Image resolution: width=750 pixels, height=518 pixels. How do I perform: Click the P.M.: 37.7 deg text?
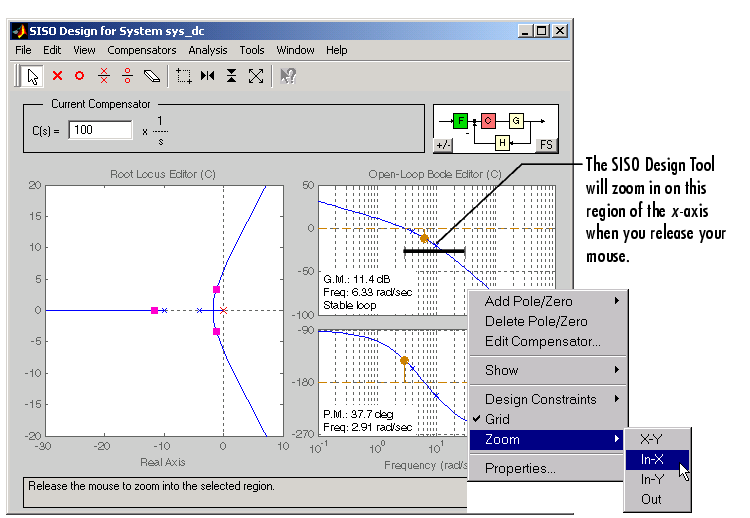[358, 414]
